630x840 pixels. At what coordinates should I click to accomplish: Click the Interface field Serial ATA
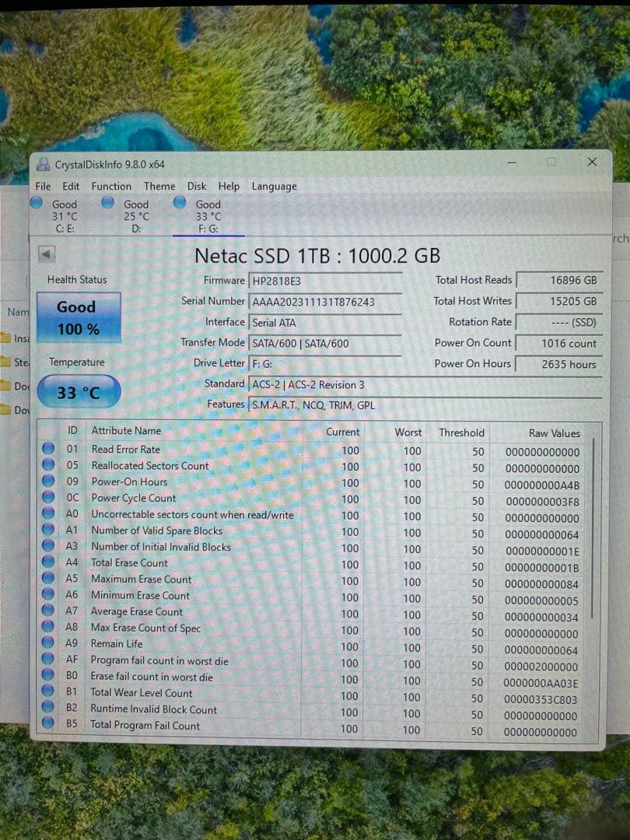[x=325, y=323]
